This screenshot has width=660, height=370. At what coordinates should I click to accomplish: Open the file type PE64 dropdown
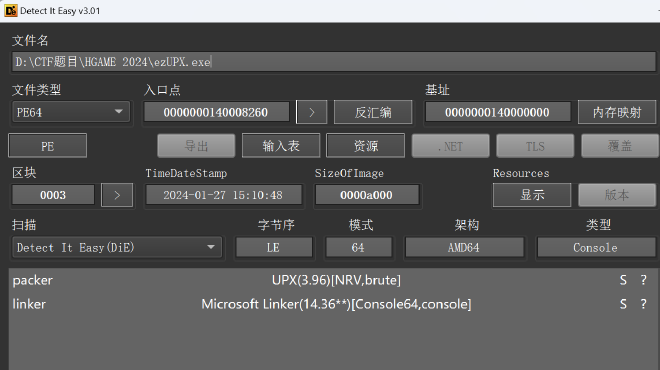point(71,112)
